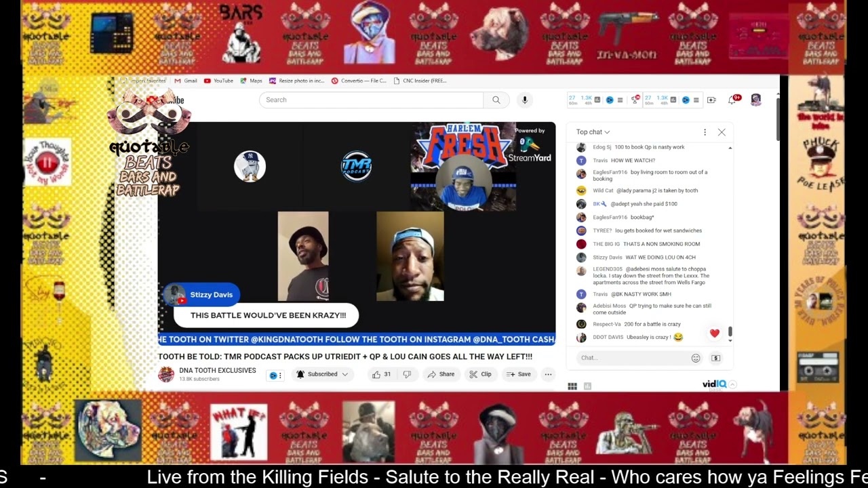Expand the vidIQ panel chevron
The image size is (868, 488).
(732, 384)
